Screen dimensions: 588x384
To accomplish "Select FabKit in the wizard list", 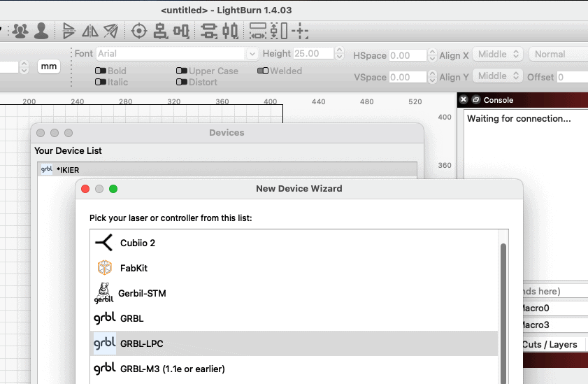I will 294,268.
